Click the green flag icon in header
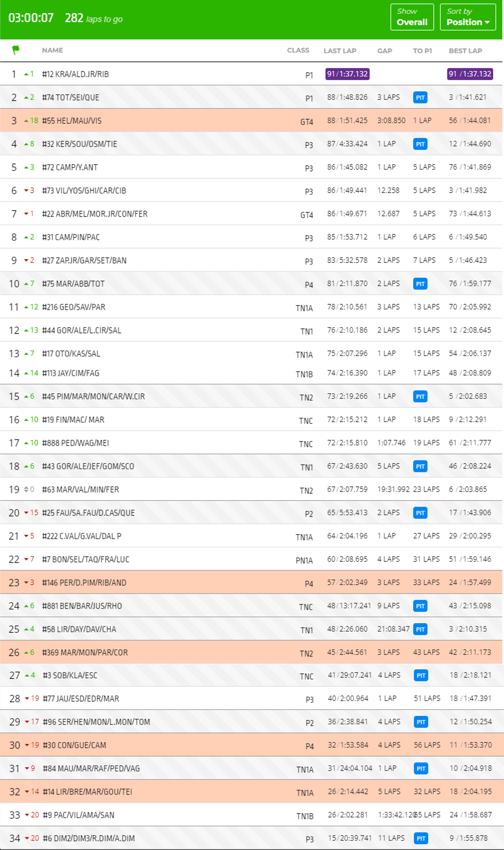 [x=16, y=50]
